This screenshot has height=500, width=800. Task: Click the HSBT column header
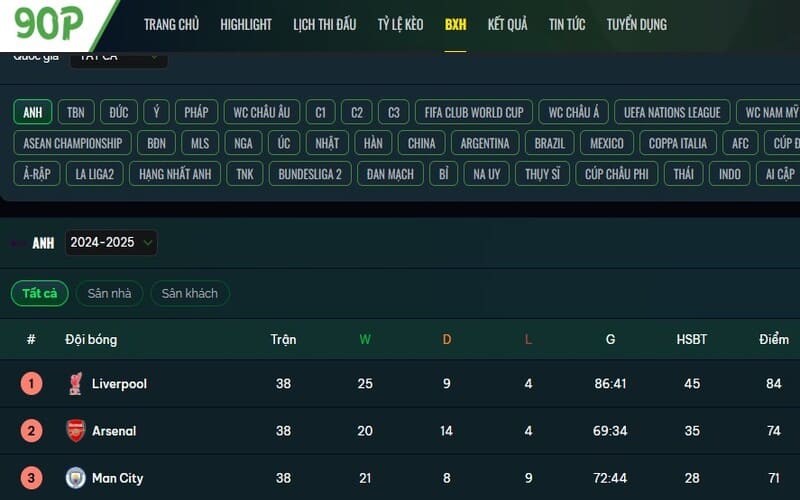point(692,339)
